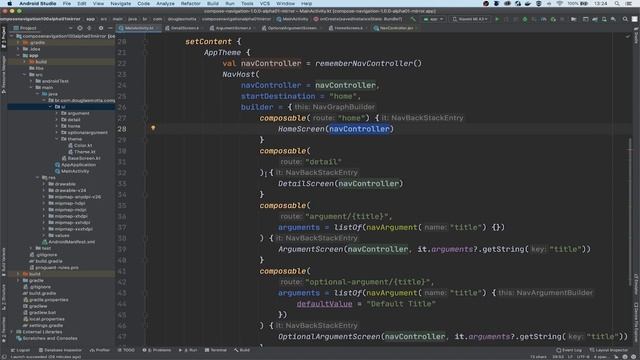Open the Analyze menu

[165, 3]
